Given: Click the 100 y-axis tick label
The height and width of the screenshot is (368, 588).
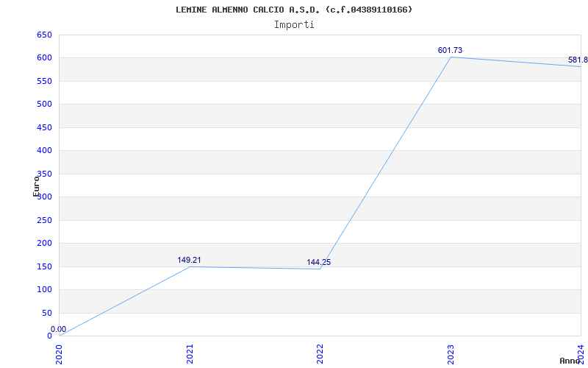Looking at the screenshot, I should 44,289.
